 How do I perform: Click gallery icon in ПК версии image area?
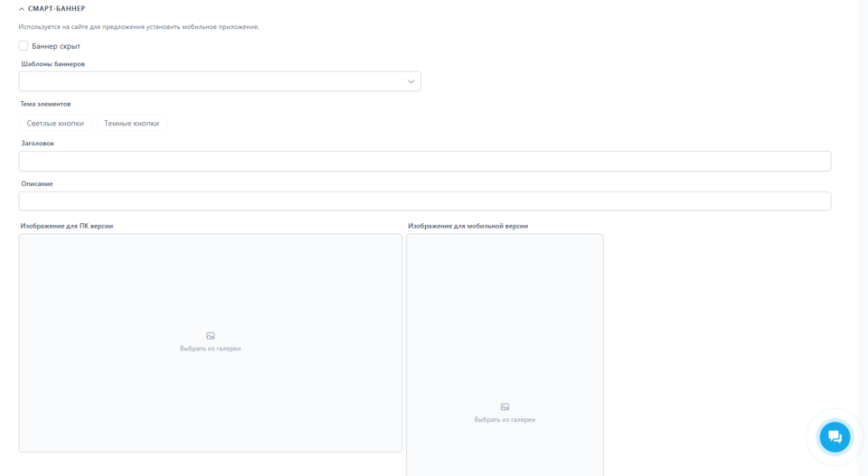click(x=211, y=336)
